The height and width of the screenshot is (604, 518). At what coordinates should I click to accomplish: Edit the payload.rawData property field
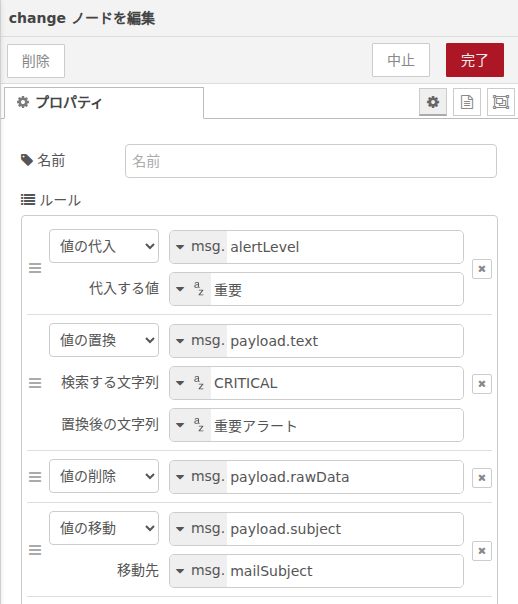pyautogui.click(x=345, y=477)
